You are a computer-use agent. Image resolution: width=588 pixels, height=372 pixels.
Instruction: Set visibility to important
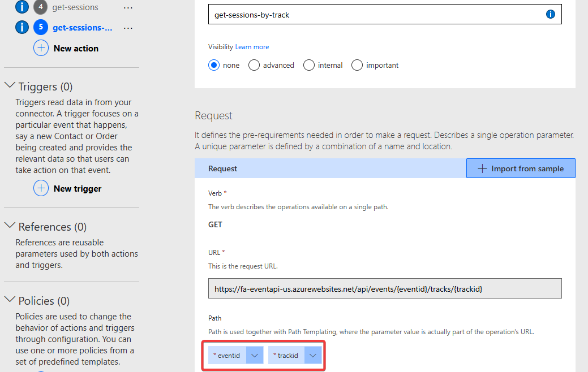(357, 65)
